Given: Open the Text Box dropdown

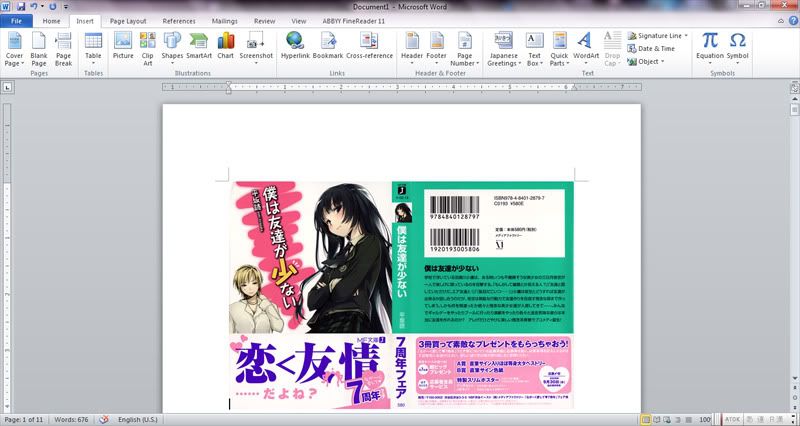Looking at the screenshot, I should (534, 49).
